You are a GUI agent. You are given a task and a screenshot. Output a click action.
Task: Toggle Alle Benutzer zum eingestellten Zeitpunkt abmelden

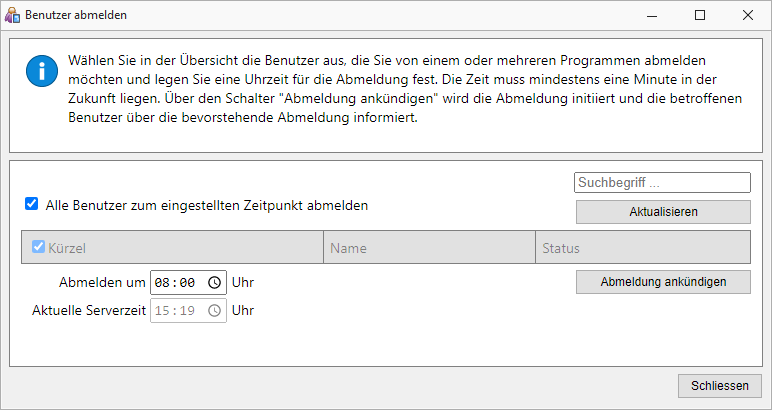click(32, 204)
